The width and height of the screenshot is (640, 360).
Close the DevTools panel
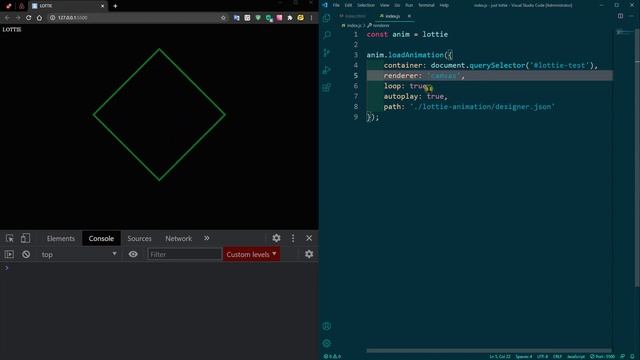309,238
